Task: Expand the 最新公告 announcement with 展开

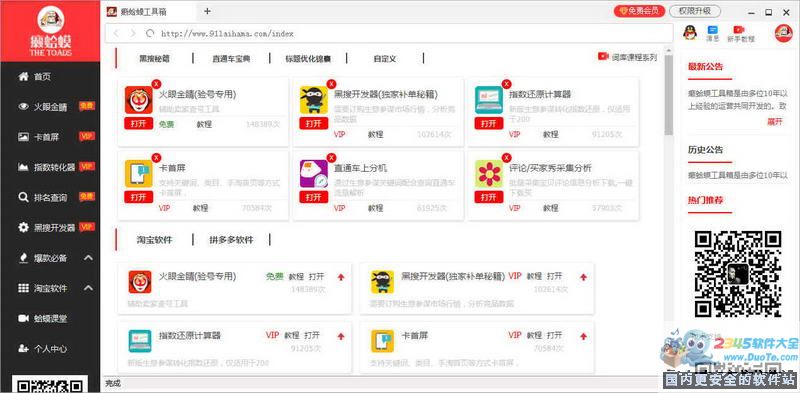Action: (774, 121)
